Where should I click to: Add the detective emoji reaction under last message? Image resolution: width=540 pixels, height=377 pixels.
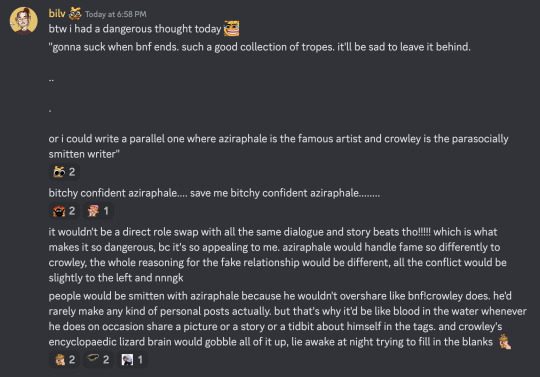click(65, 360)
